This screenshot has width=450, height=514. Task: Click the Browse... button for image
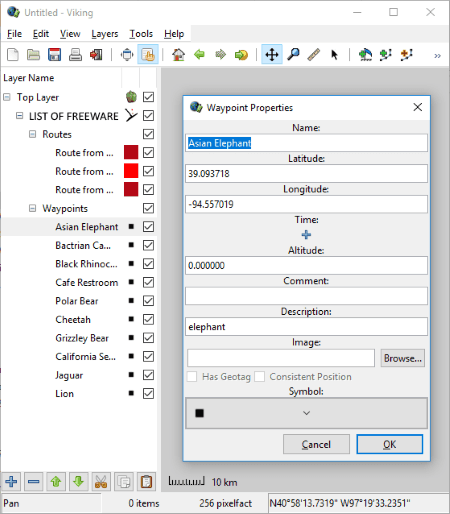(x=403, y=358)
